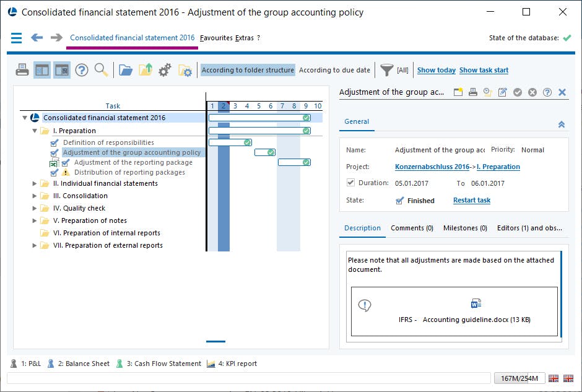Expand the IV. Quality check folder
Screen dimensions: 582x392
(35, 208)
